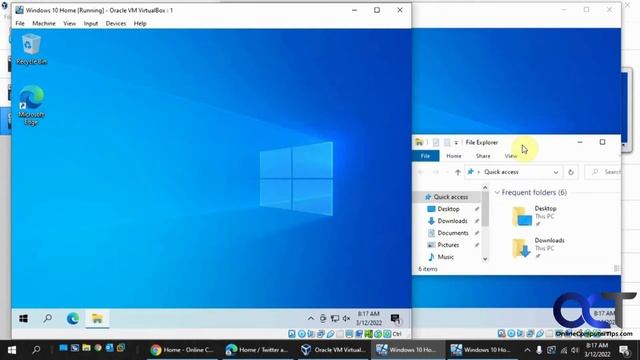Switch to Chrome Home - Online C... taskbar button
The image size is (640, 360).
[x=182, y=350]
